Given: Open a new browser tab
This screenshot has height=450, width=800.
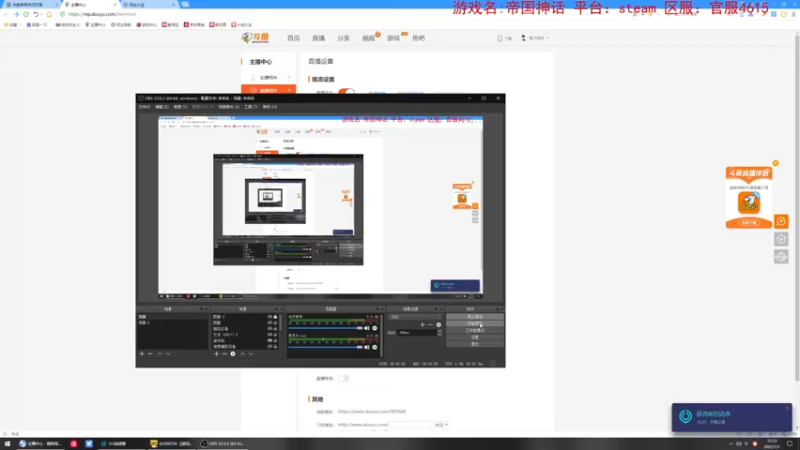Looking at the screenshot, I should tap(185, 5).
